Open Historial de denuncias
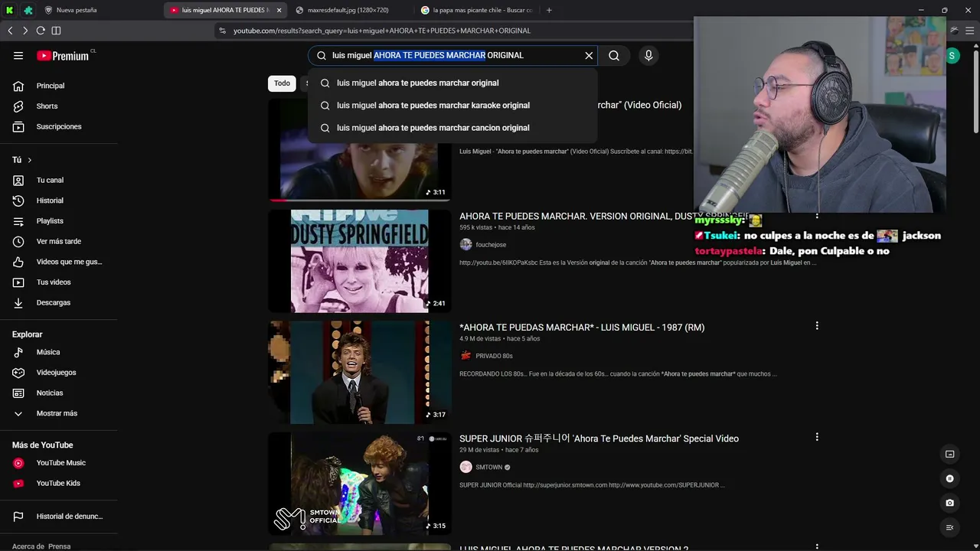 pos(59,517)
